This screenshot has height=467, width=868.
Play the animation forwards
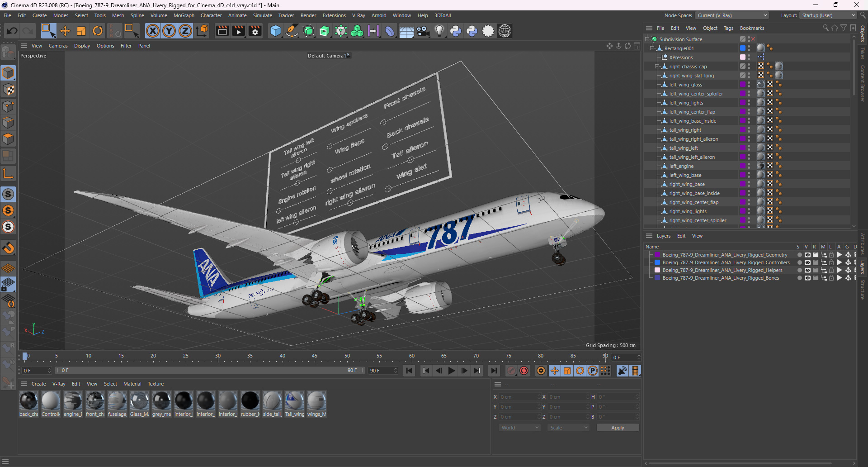(x=451, y=371)
